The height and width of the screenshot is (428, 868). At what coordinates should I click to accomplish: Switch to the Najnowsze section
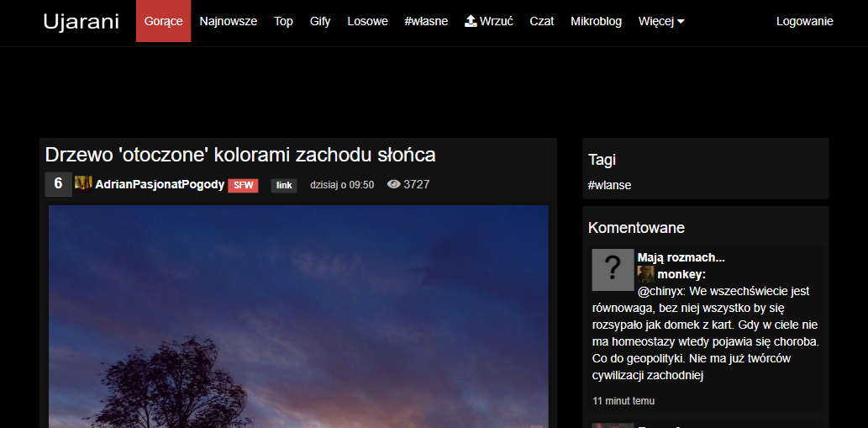pos(229,21)
